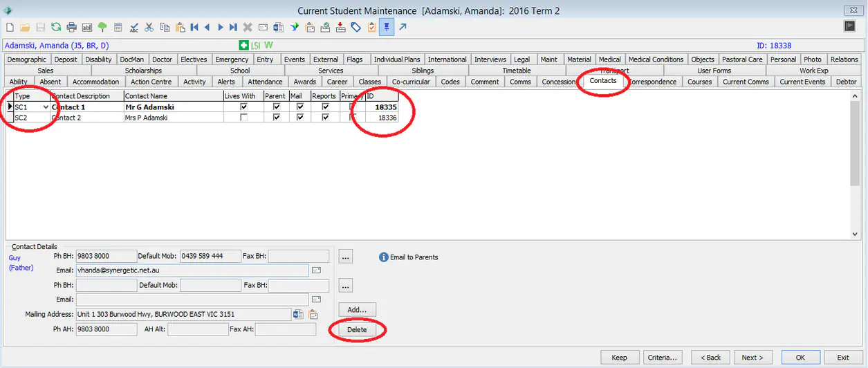
Task: Open the Type dropdown for SC1 row
Action: (46, 107)
